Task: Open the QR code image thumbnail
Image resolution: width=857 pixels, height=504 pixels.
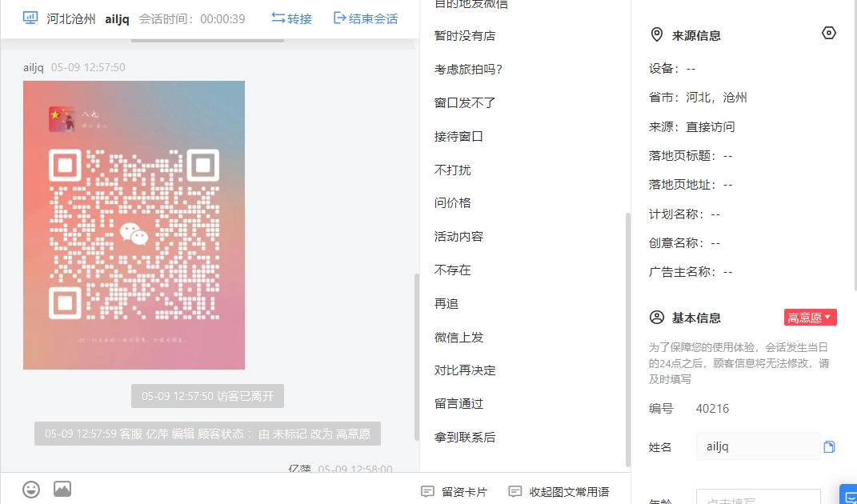Action: coord(134,226)
